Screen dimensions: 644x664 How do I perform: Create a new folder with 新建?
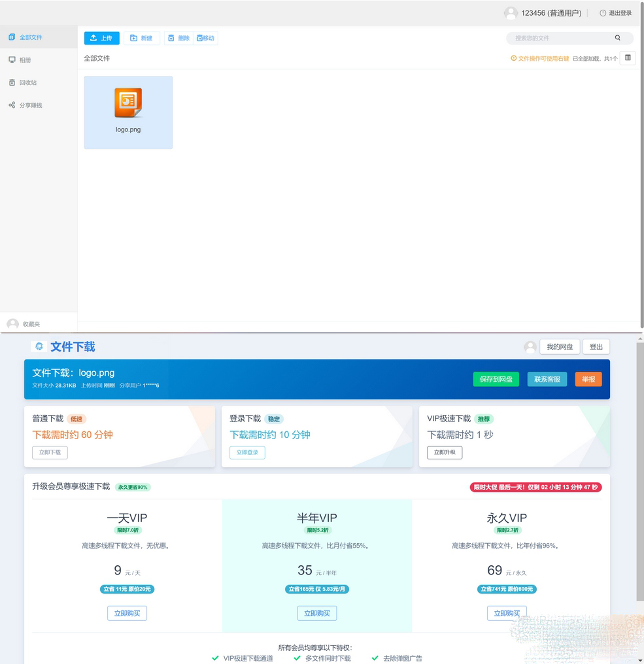click(x=141, y=38)
